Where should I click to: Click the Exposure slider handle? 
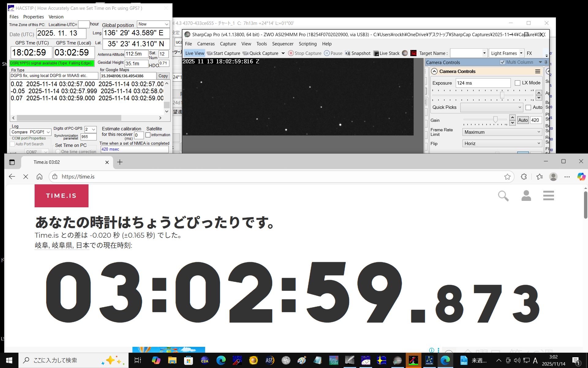click(502, 95)
